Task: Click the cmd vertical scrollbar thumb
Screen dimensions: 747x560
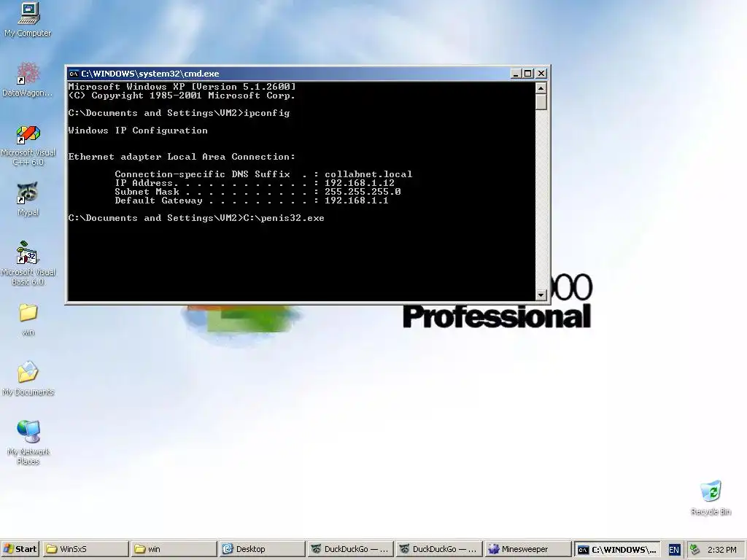Action: coord(541,102)
